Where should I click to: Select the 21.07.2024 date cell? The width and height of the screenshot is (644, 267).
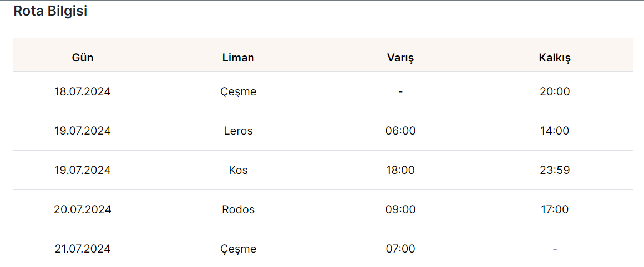pos(83,249)
